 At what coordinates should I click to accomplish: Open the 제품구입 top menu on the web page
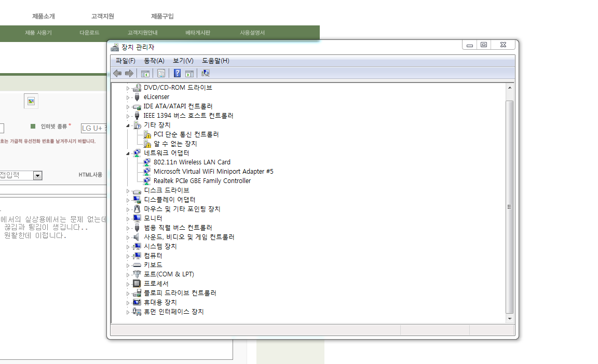[162, 16]
